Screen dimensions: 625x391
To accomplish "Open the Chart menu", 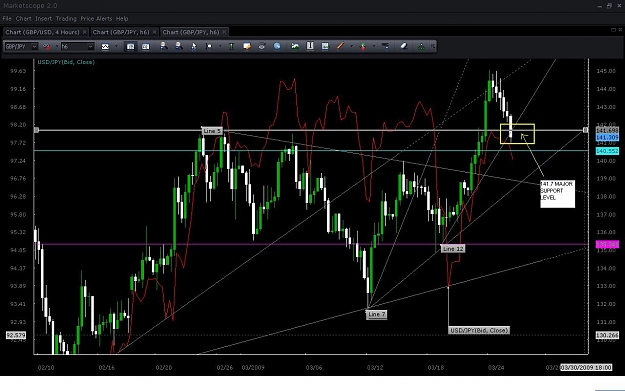I will tap(24, 19).
